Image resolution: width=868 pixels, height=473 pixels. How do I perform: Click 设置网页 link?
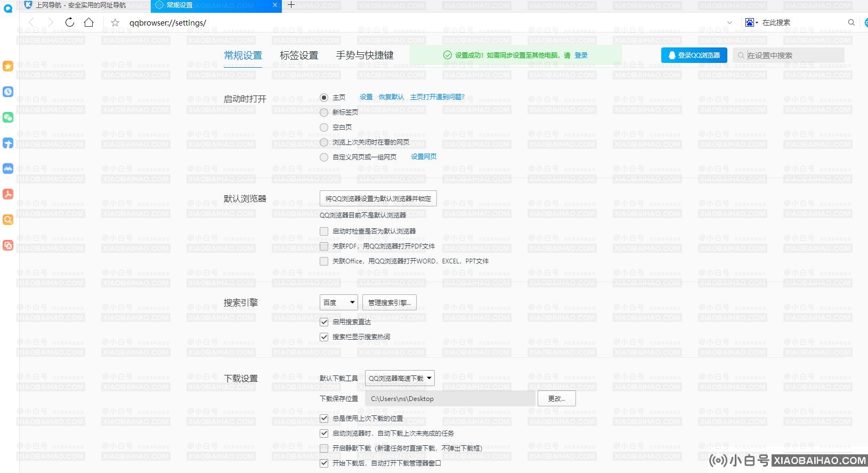(x=424, y=157)
